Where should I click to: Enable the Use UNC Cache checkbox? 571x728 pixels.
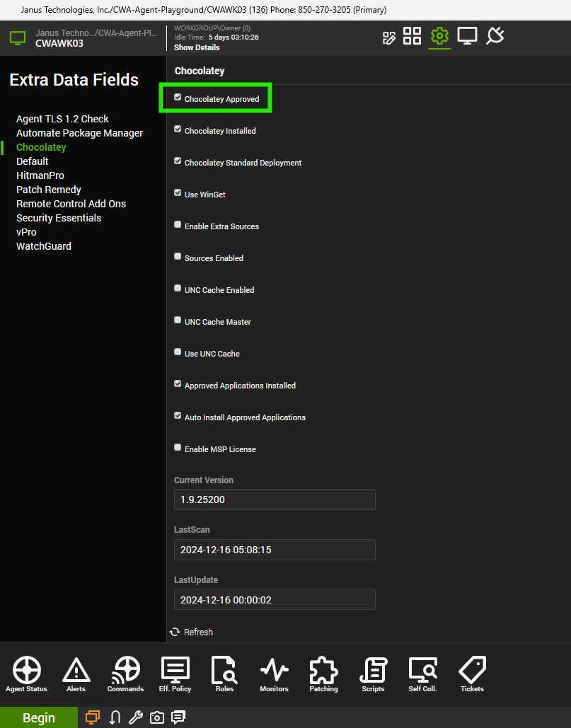coord(178,352)
